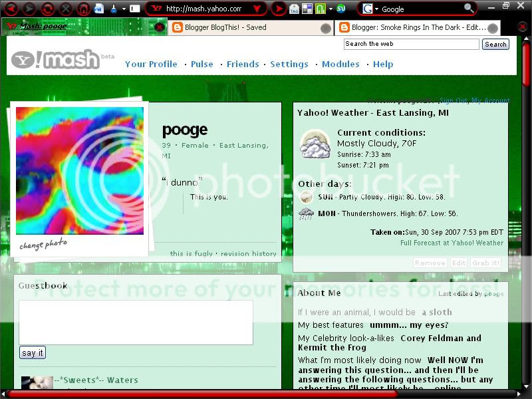The height and width of the screenshot is (399, 532).
Task: Close the Mash: pooge tab
Action: 159,27
